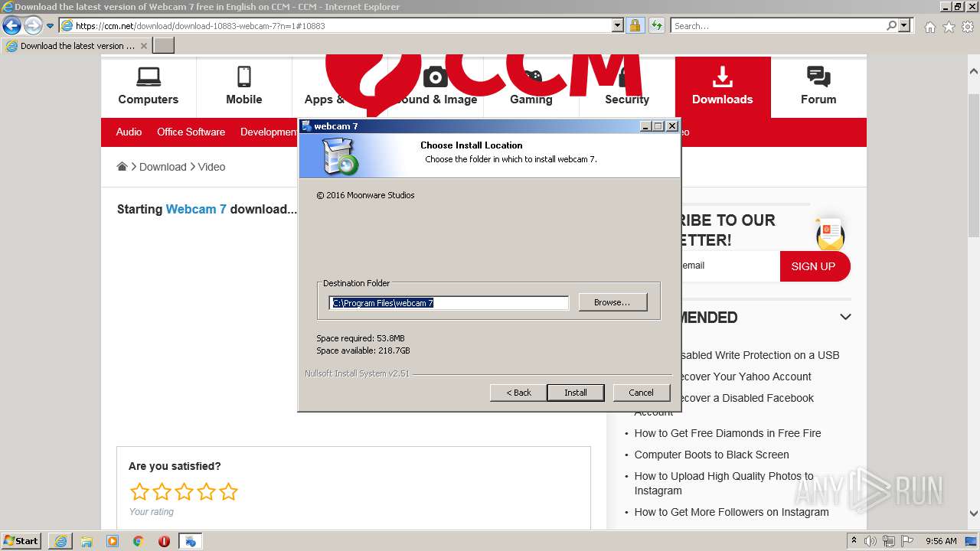Open the Computers category

coord(149,86)
